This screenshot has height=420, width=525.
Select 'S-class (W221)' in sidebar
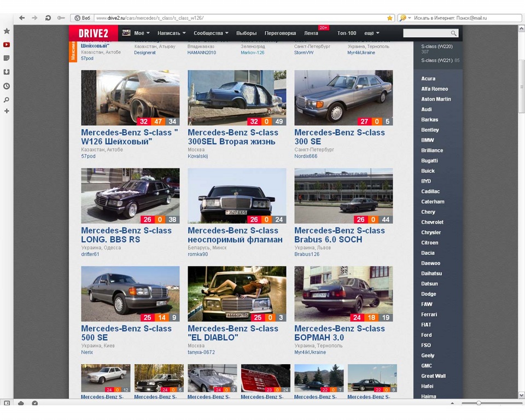[x=437, y=60]
